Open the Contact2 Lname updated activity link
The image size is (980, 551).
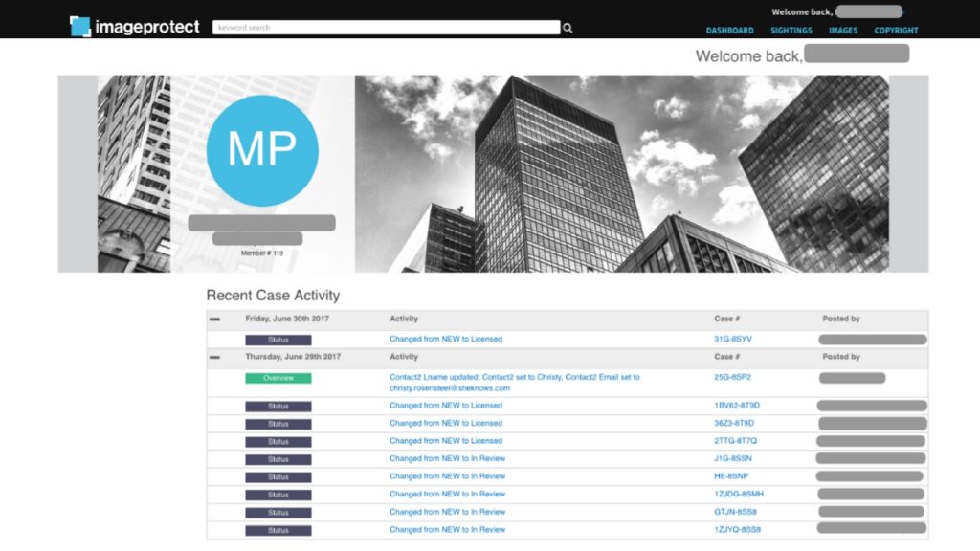(514, 378)
